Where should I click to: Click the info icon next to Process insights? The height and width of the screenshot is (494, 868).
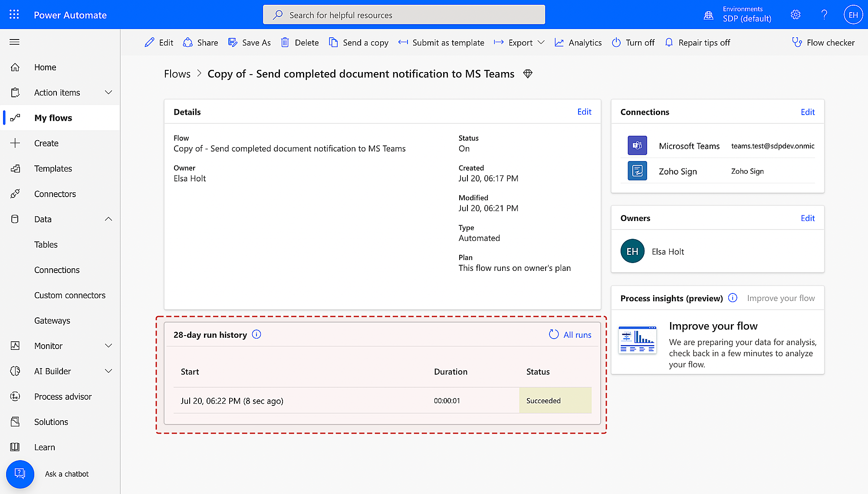[x=733, y=298]
